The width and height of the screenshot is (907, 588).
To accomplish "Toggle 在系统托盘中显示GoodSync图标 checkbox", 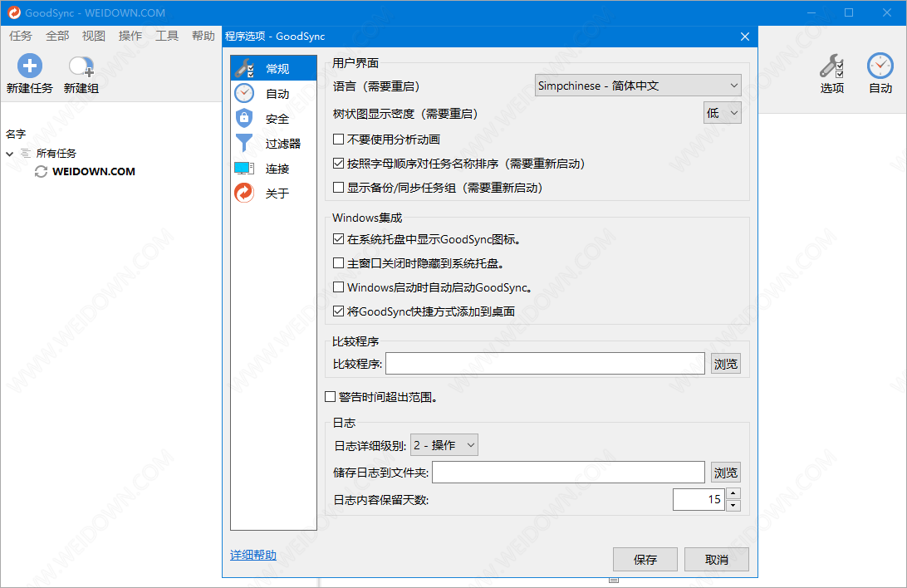I will click(338, 239).
